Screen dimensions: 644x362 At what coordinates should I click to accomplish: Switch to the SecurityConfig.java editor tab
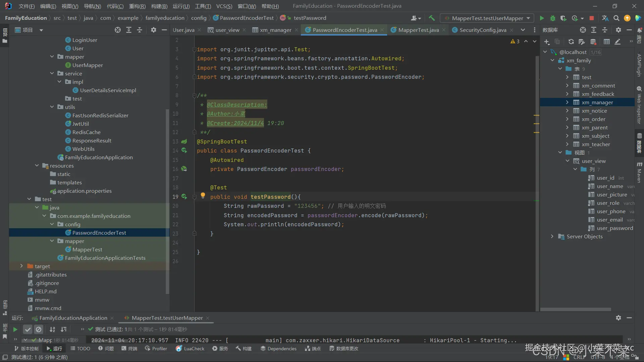482,30
